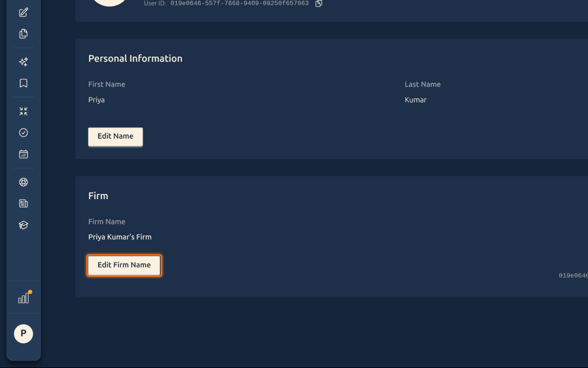Click the Firm Name label
Image resolution: width=588 pixels, height=368 pixels.
click(x=107, y=222)
